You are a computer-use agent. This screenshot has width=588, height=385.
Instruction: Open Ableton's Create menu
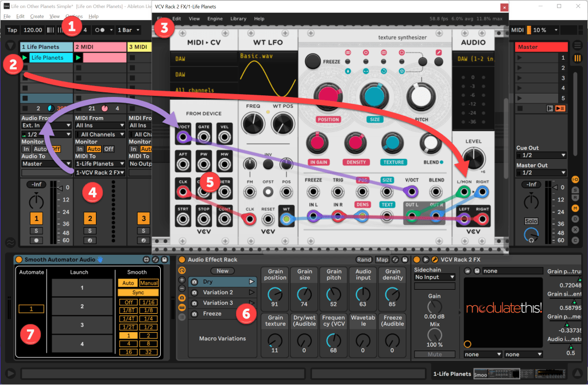pos(37,16)
